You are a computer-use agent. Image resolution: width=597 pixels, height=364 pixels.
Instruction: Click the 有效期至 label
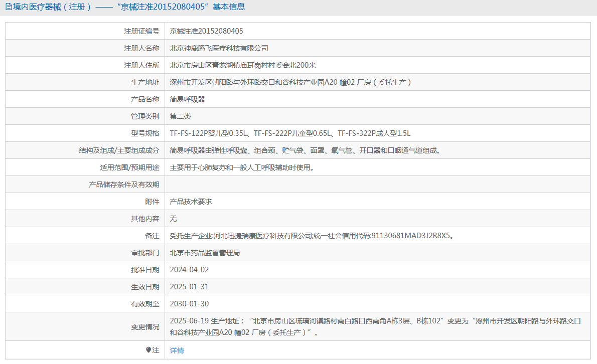click(x=145, y=304)
